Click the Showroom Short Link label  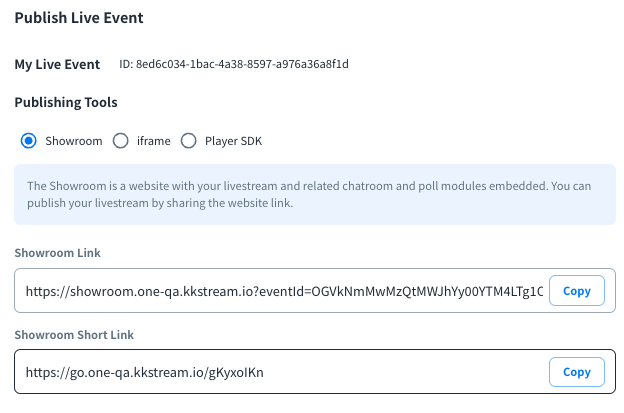[x=74, y=334]
